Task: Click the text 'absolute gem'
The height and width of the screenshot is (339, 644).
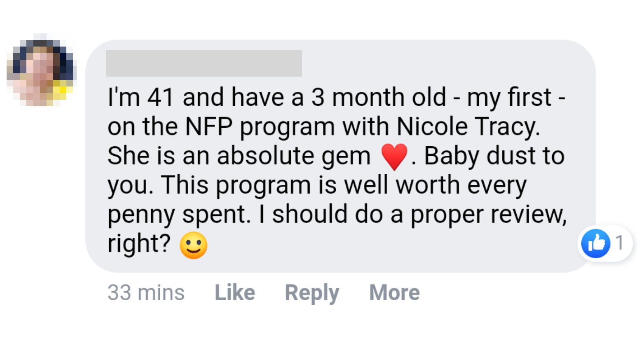Action: click(x=294, y=156)
